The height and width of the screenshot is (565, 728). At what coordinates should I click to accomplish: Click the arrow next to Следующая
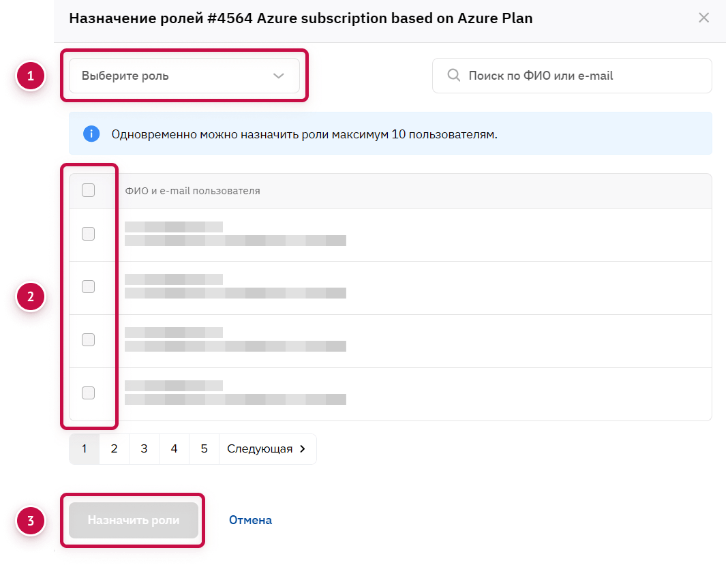(x=303, y=449)
